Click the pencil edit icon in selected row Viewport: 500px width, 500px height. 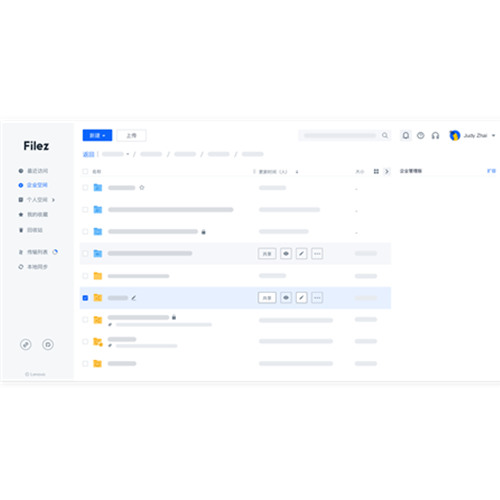pyautogui.click(x=301, y=298)
